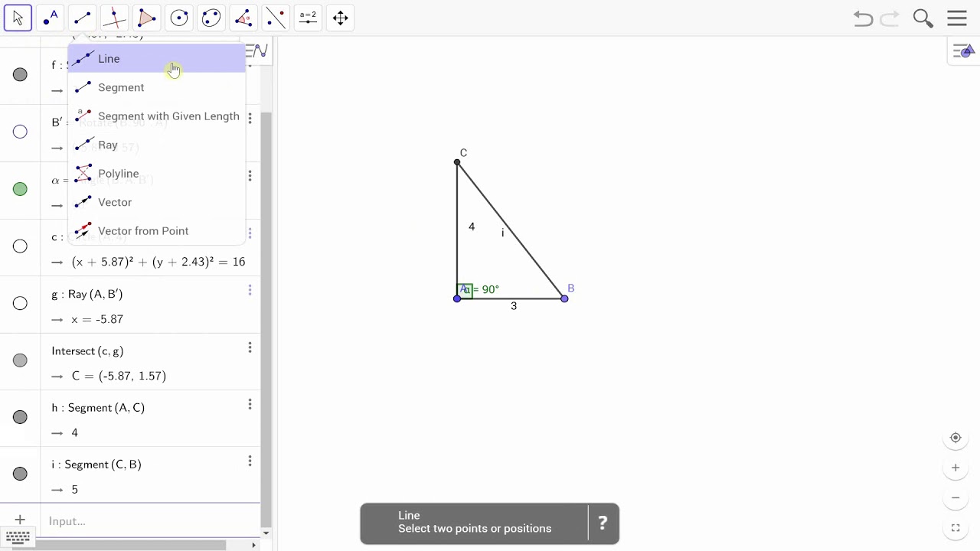Viewport: 980px width, 551px height.
Task: Toggle visibility of Intersect point C
Action: 20,360
